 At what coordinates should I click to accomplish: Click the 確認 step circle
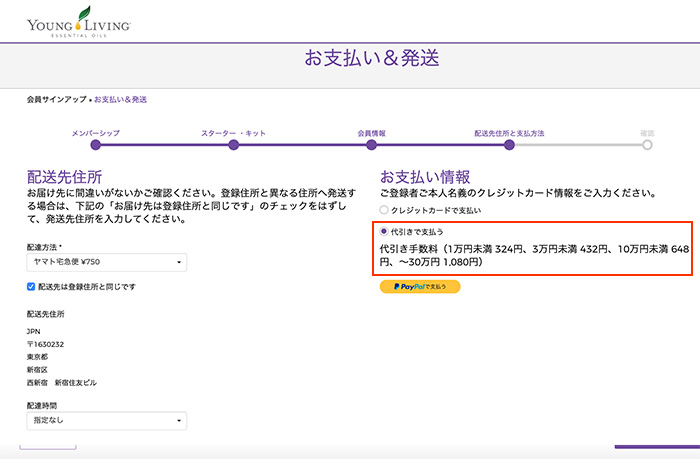(648, 145)
